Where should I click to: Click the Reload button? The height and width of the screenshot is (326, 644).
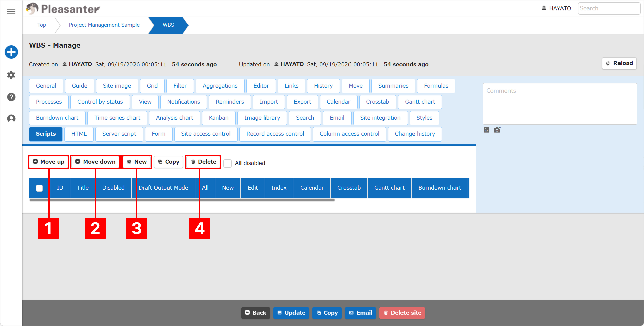[619, 63]
